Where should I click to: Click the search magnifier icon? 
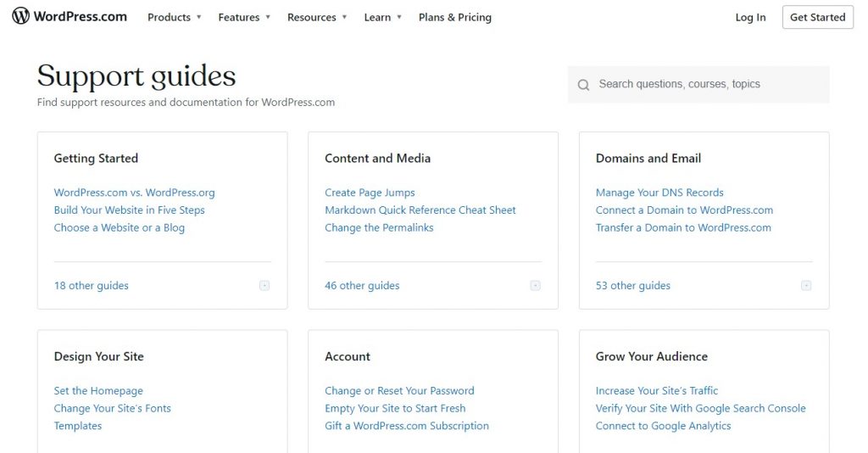[x=583, y=85]
